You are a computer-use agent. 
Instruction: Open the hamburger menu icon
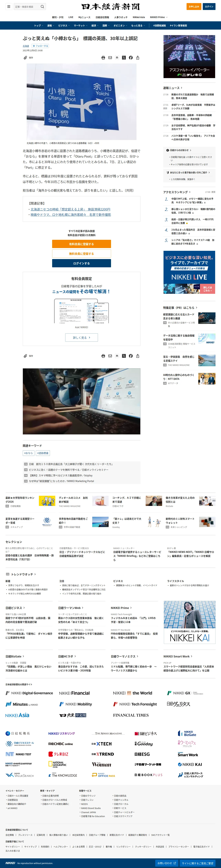tap(9, 6)
